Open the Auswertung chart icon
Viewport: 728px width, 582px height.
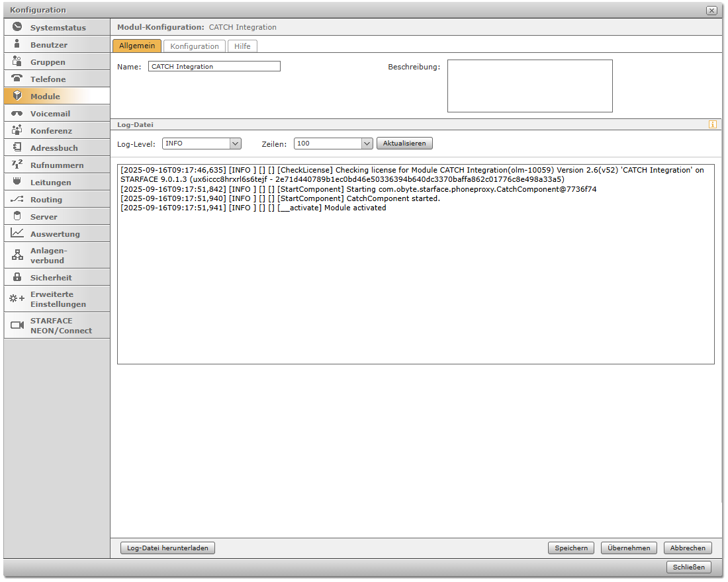17,233
